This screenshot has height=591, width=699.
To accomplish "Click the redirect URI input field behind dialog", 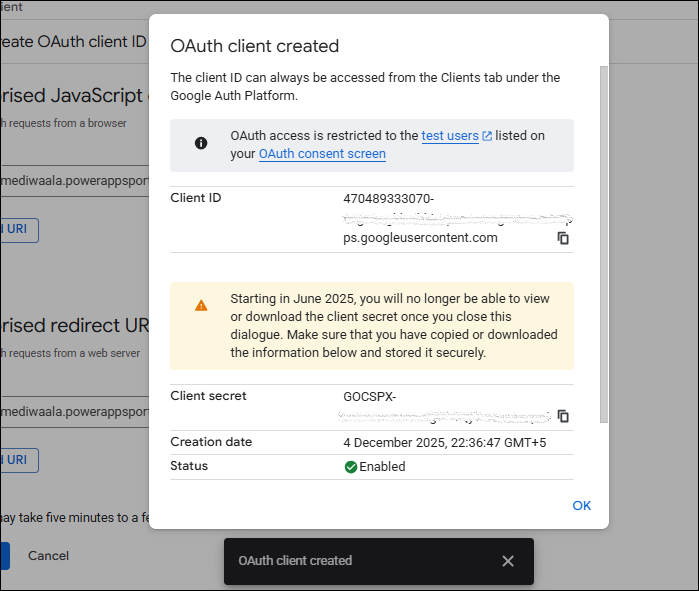I will [x=74, y=412].
